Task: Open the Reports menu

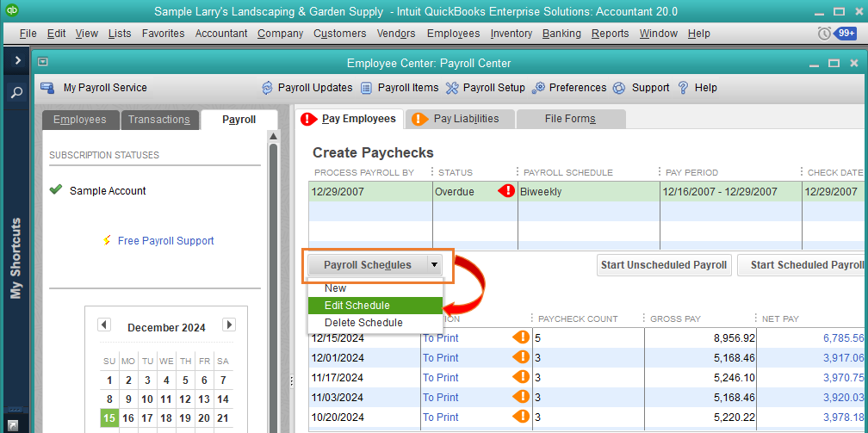Action: coord(610,34)
